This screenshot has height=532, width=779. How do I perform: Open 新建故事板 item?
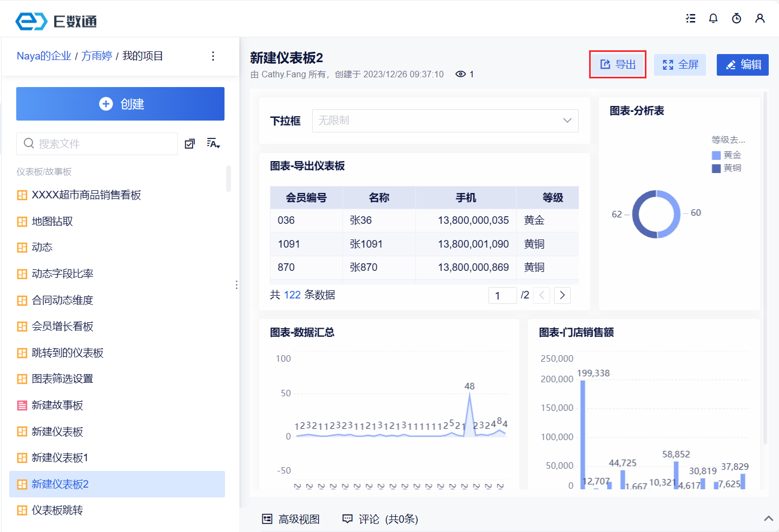[x=57, y=405]
